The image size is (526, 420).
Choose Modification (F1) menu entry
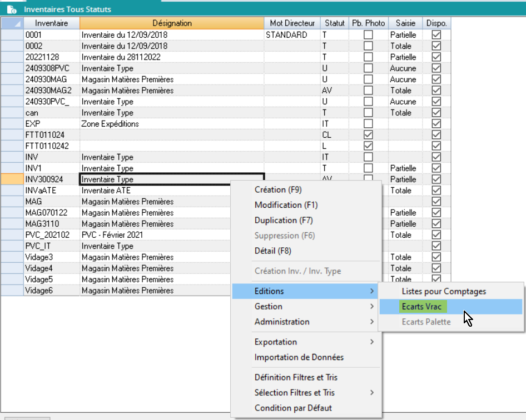click(x=286, y=205)
